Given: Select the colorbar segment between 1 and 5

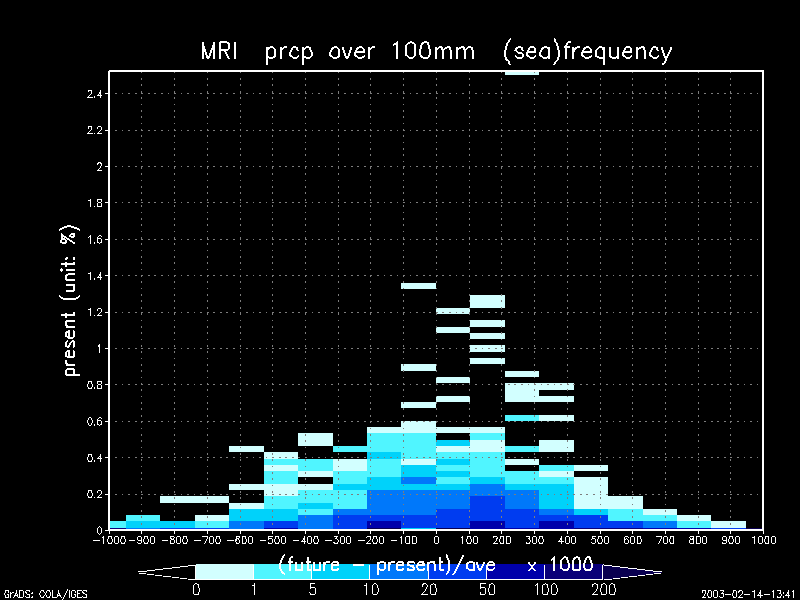Looking at the screenshot, I should (x=283, y=571).
